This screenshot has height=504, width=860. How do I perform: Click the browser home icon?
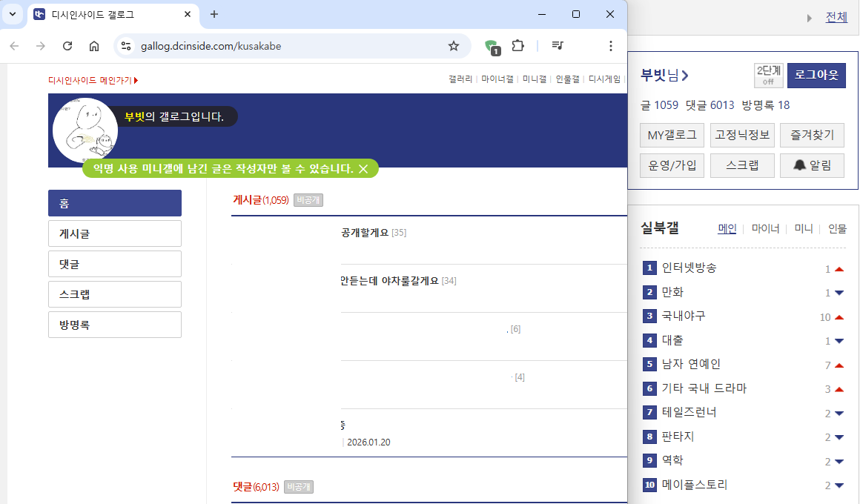(94, 46)
